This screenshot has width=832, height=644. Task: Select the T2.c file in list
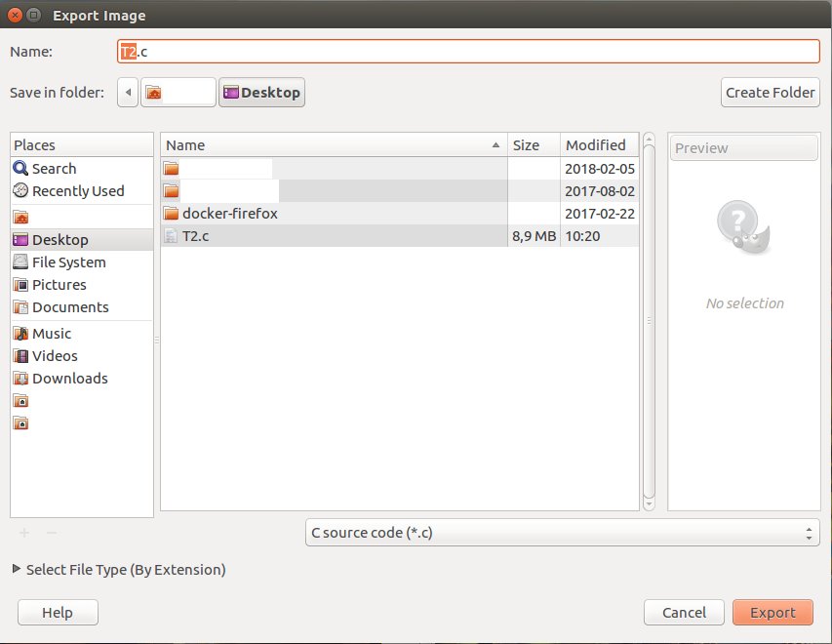tap(195, 236)
